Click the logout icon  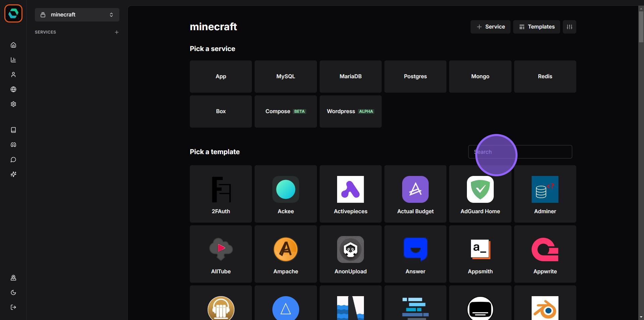pos(13,307)
